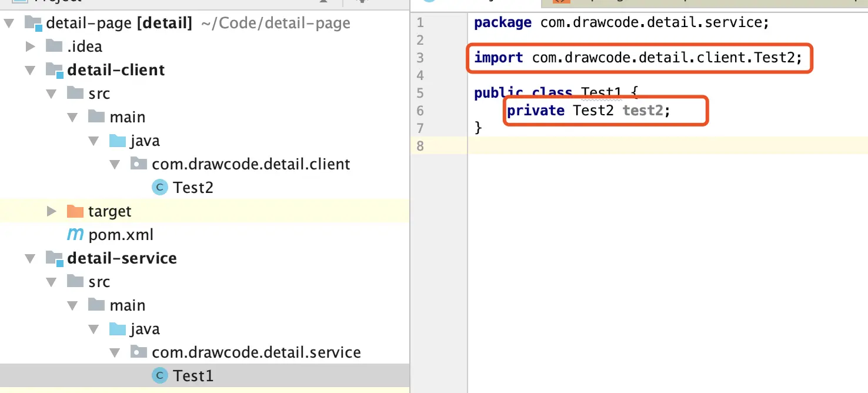868x393 pixels.
Task: Click the com.drawcode.detail.client package icon
Action: coord(139,164)
